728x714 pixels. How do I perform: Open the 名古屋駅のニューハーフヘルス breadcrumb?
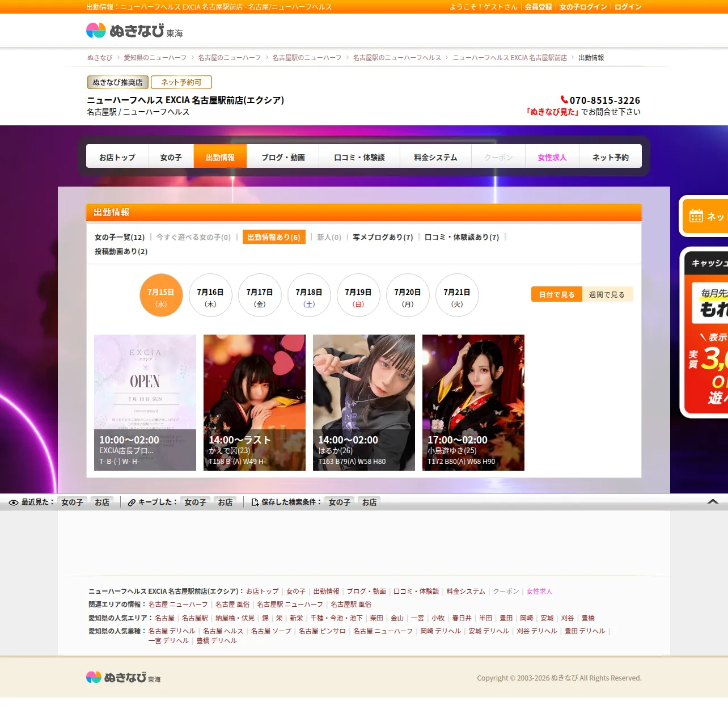tap(397, 58)
